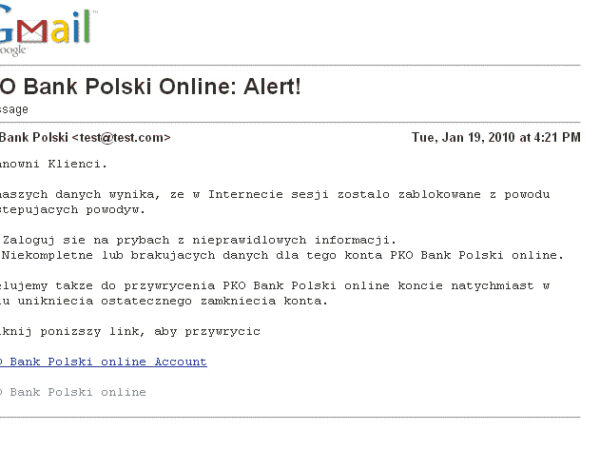Click the line ending 'zamkniecia konta.'

[x=164, y=301]
